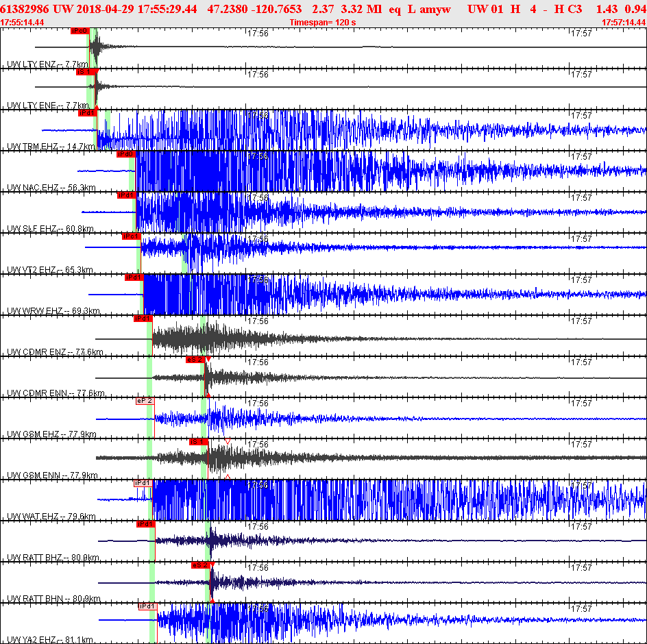Click the Timespan= 120 s header text

(x=323, y=23)
